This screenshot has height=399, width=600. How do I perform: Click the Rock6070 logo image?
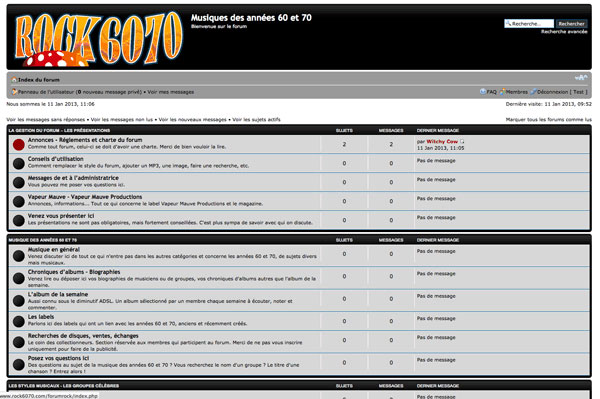click(x=99, y=39)
